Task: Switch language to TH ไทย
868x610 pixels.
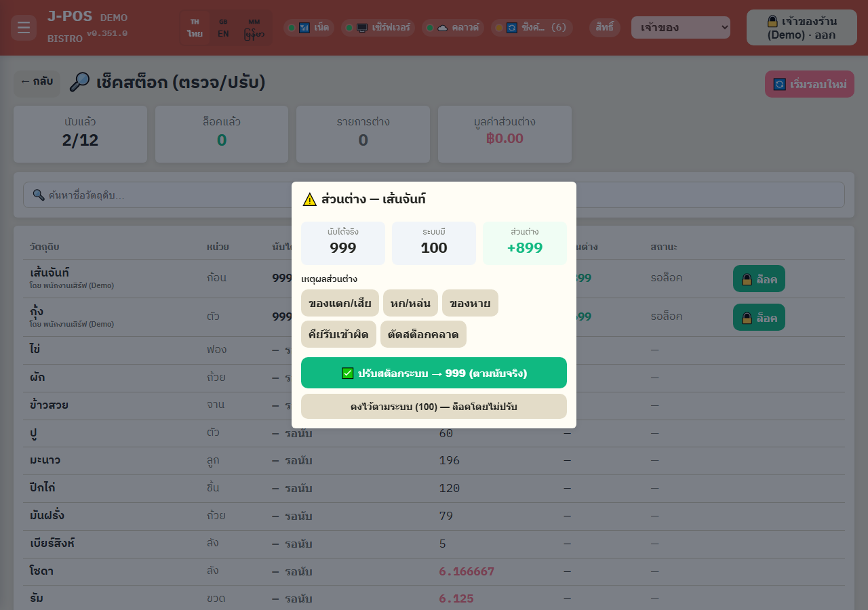Action: tap(195, 28)
